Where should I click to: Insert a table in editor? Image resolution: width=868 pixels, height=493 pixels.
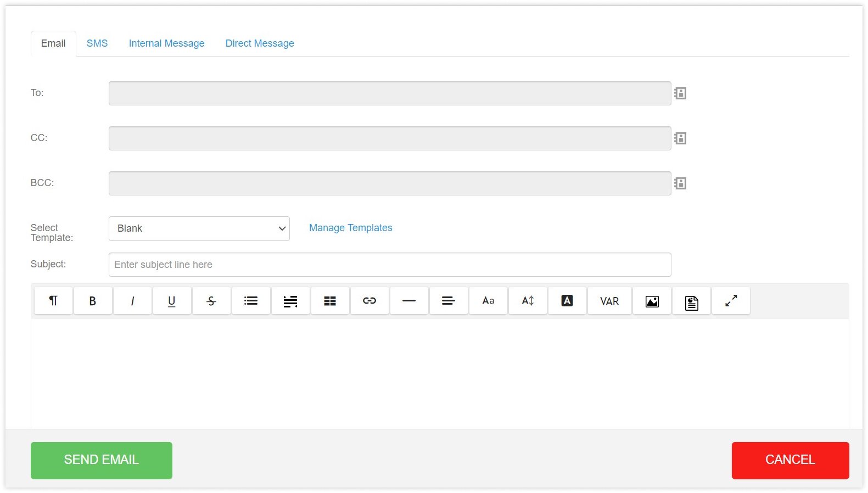click(x=330, y=301)
